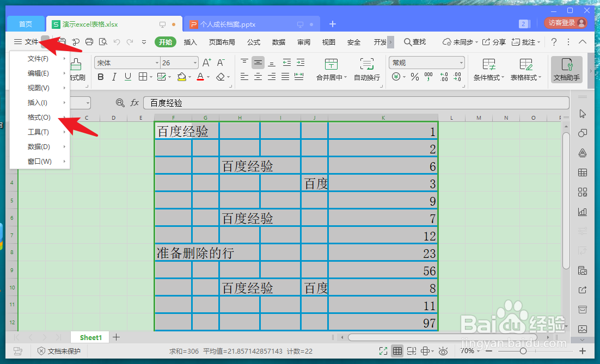Image resolution: width=600 pixels, height=364 pixels.
Task: Toggle the page break preview icon in status bar
Action: click(x=412, y=350)
